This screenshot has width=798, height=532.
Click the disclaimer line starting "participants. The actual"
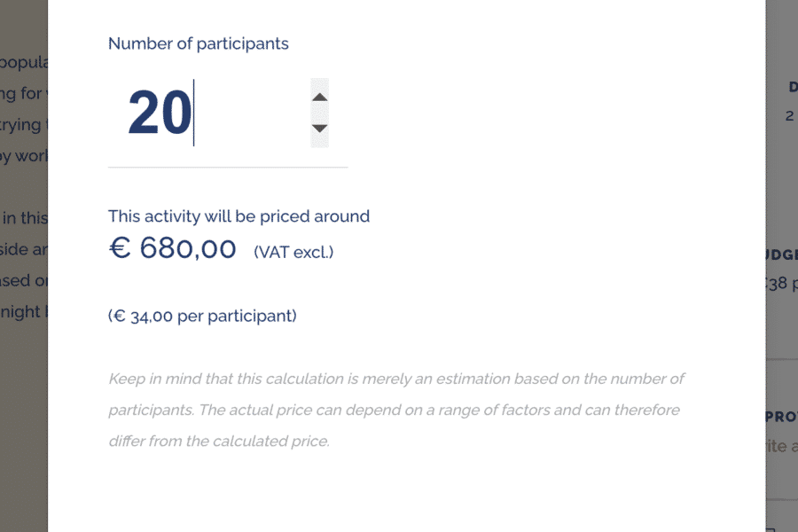[394, 410]
